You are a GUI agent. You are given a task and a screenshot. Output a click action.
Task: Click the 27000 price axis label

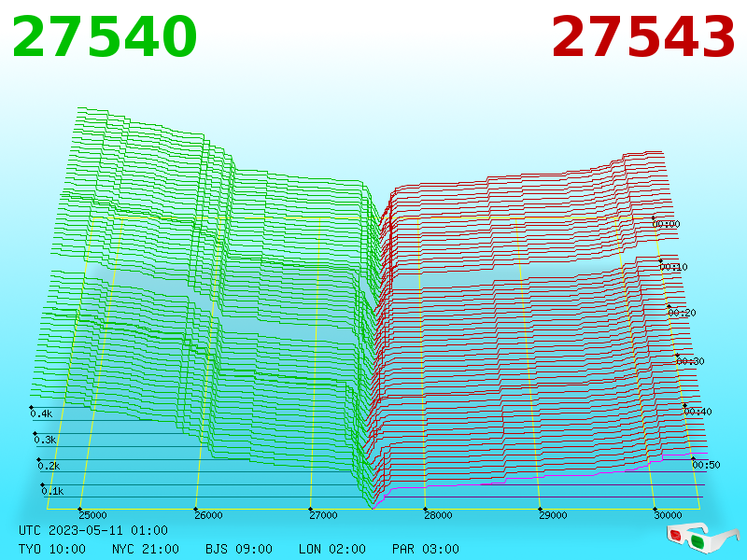pyautogui.click(x=323, y=515)
